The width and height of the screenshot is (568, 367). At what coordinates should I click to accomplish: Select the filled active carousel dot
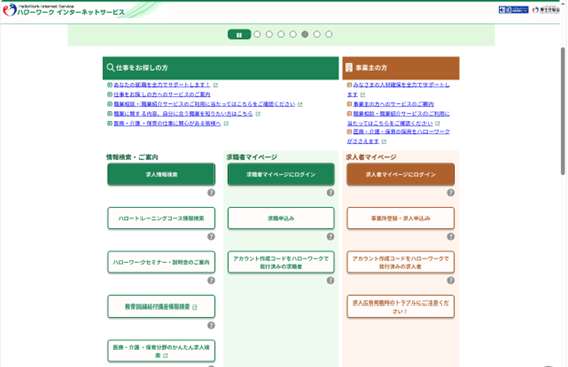point(305,34)
